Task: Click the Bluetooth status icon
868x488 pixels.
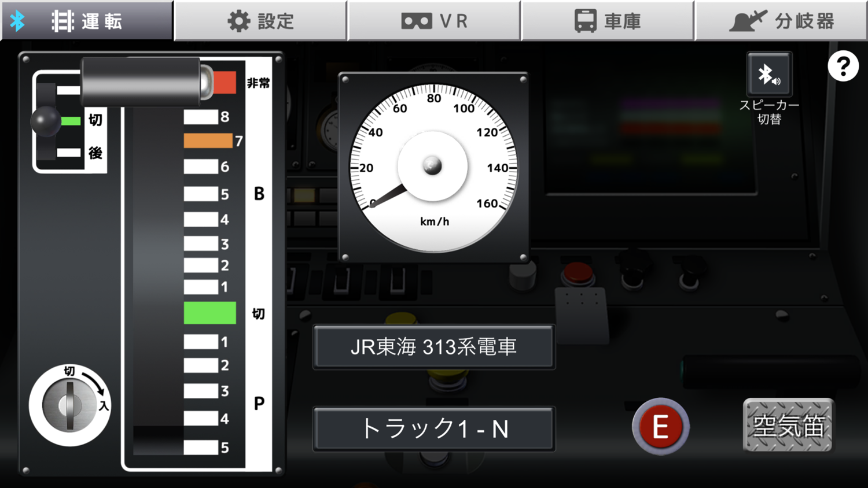Action: tap(18, 21)
